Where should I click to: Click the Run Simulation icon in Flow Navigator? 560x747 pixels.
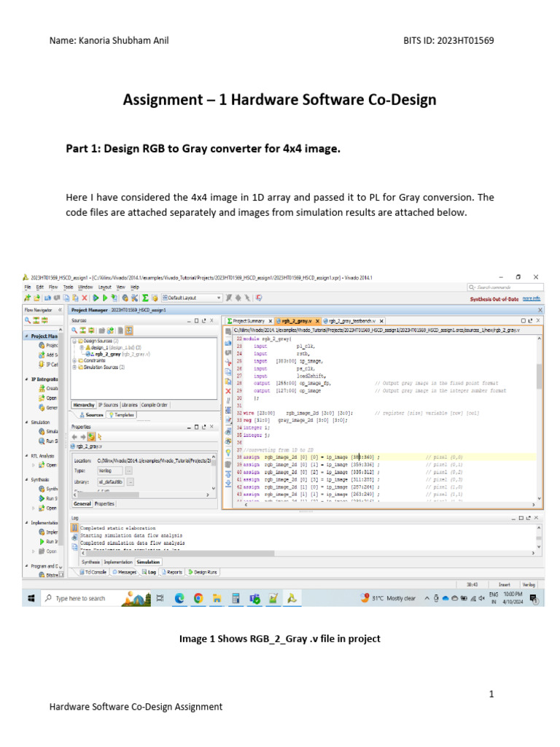42,442
